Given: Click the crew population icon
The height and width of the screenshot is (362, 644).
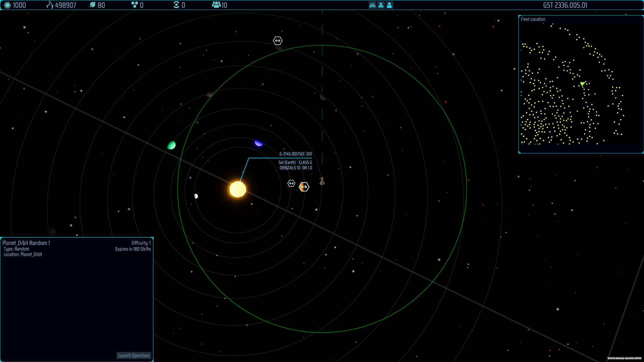Looking at the screenshot, I should point(216,5).
